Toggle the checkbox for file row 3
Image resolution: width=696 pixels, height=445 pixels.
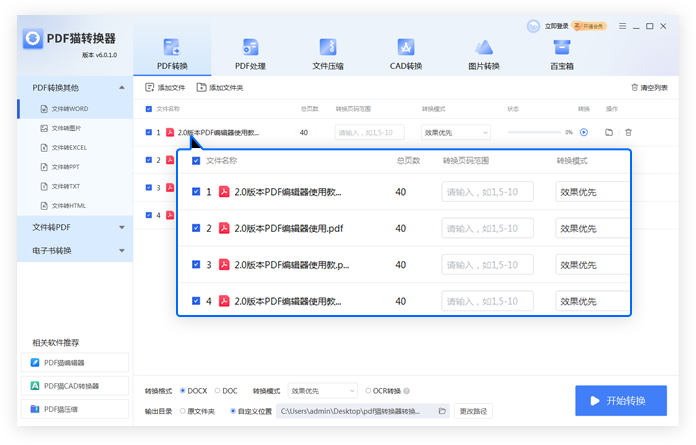pos(149,187)
